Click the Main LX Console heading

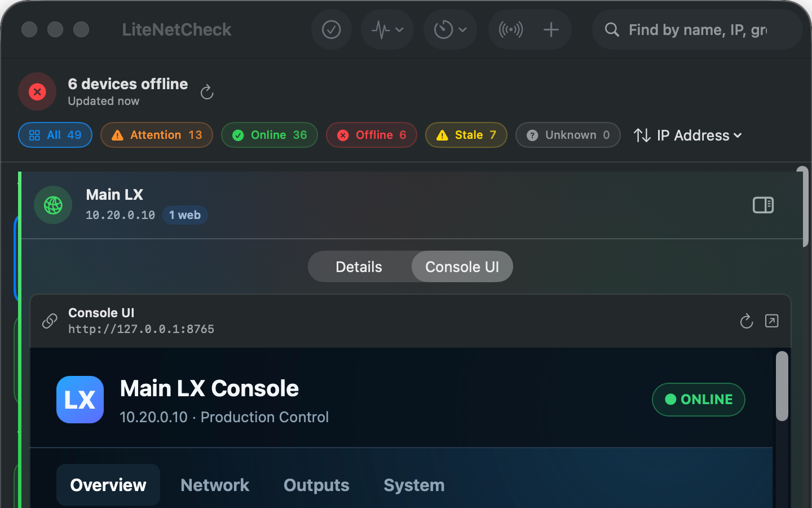(209, 388)
